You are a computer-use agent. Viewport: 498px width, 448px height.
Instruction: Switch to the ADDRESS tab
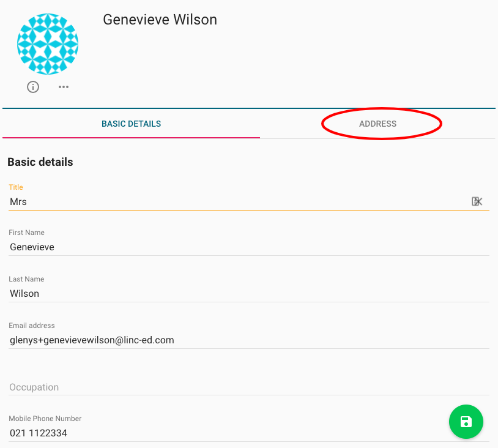point(377,124)
